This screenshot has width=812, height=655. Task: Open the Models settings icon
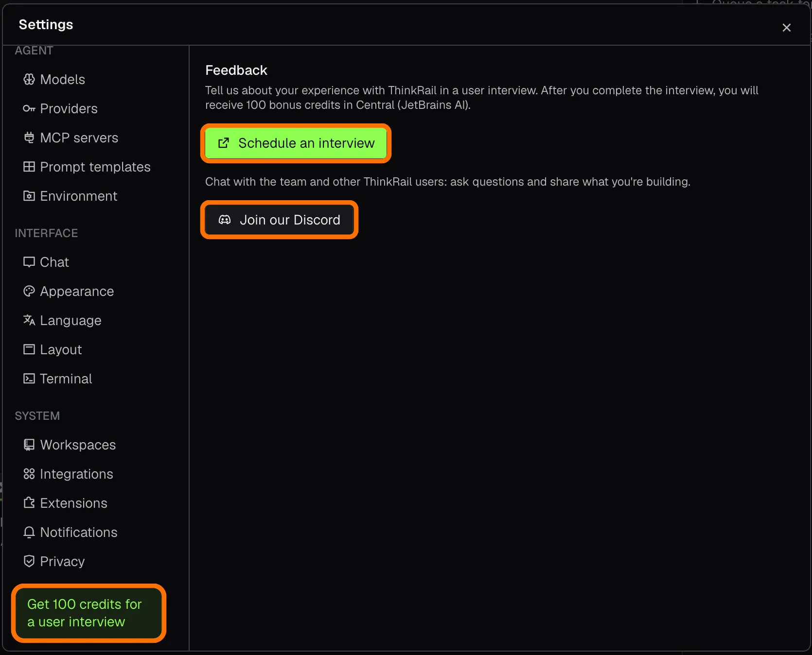(x=29, y=79)
